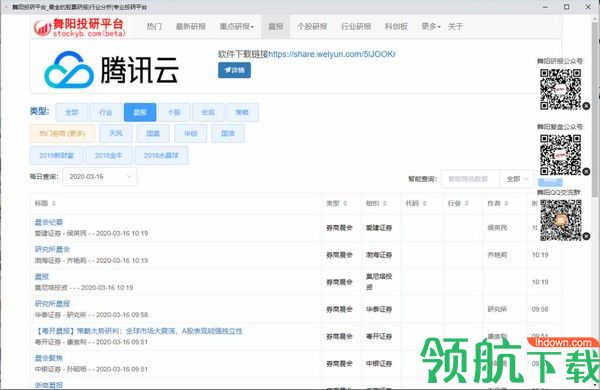This screenshot has height=390, width=600.
Task: Click the 舞阳复盘公众号 QR code image
Action: click(x=561, y=155)
